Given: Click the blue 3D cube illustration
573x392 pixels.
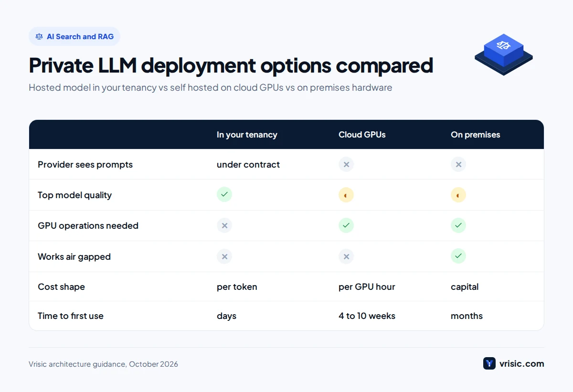Looking at the screenshot, I should (x=503, y=54).
